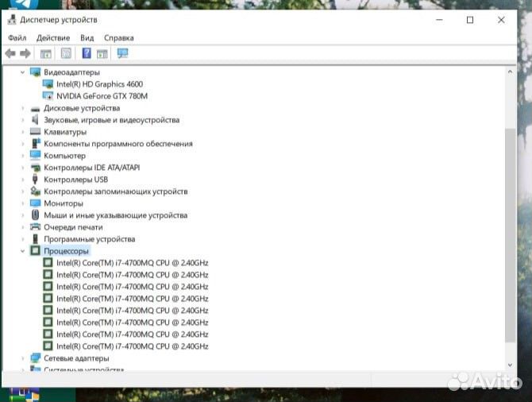Select the Контроллеры запоминающих устройств label
The image size is (532, 402).
point(116,191)
